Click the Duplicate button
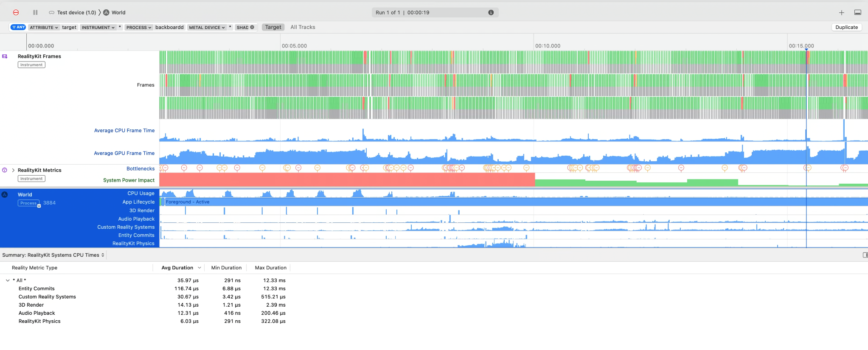868x350 pixels. 846,27
